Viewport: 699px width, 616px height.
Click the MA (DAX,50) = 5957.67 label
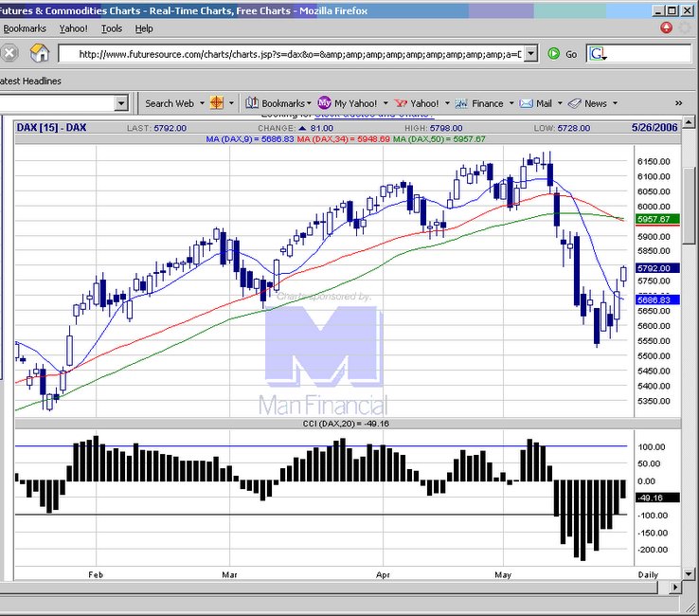(x=439, y=139)
